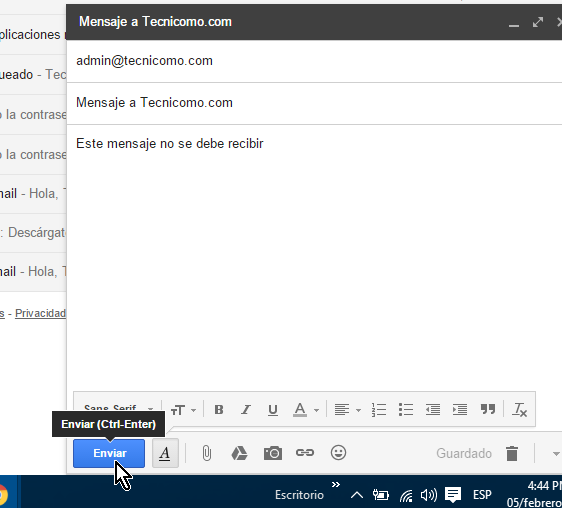Open the volume speaker icon
The width and height of the screenshot is (562, 508).
coord(429,495)
